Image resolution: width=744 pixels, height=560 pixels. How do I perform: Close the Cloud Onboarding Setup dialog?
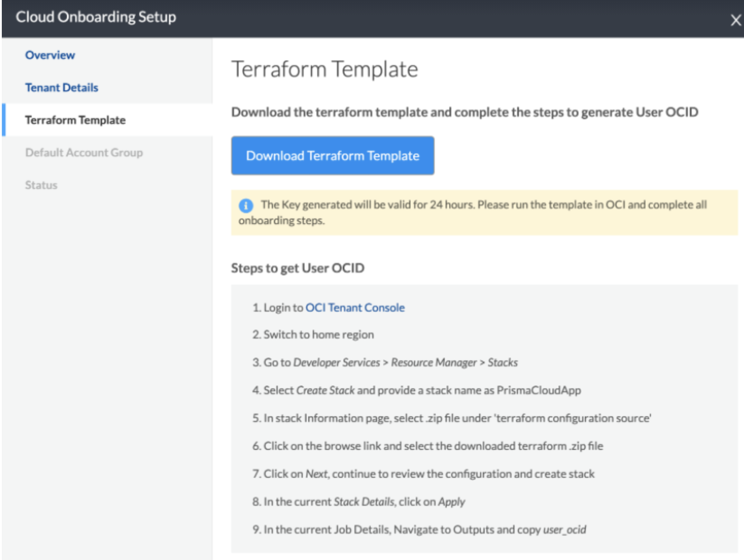[735, 20]
